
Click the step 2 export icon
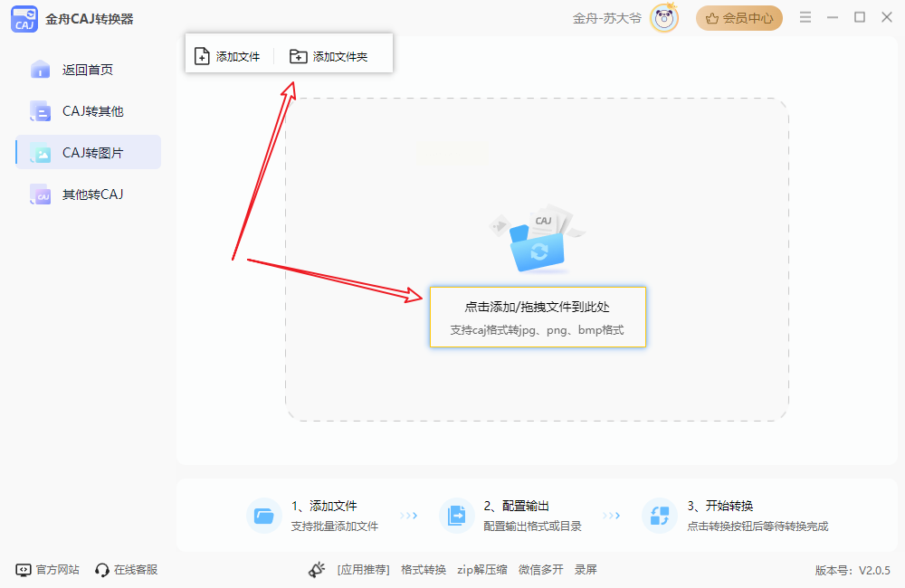coord(456,516)
